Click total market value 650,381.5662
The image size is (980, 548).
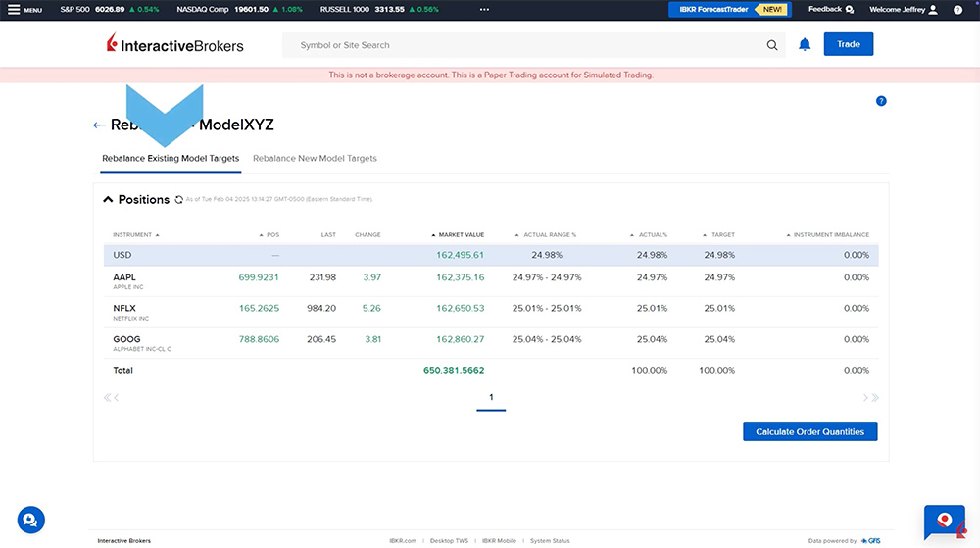click(454, 370)
